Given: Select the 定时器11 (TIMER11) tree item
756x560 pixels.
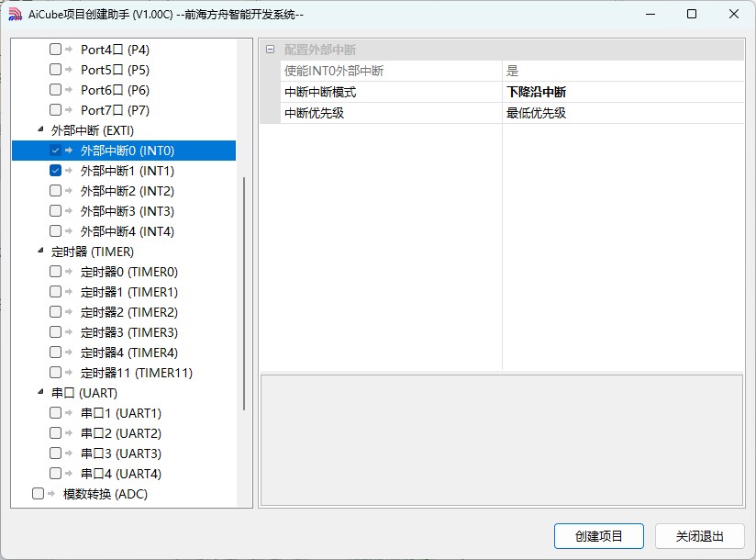Looking at the screenshot, I should pos(137,373).
